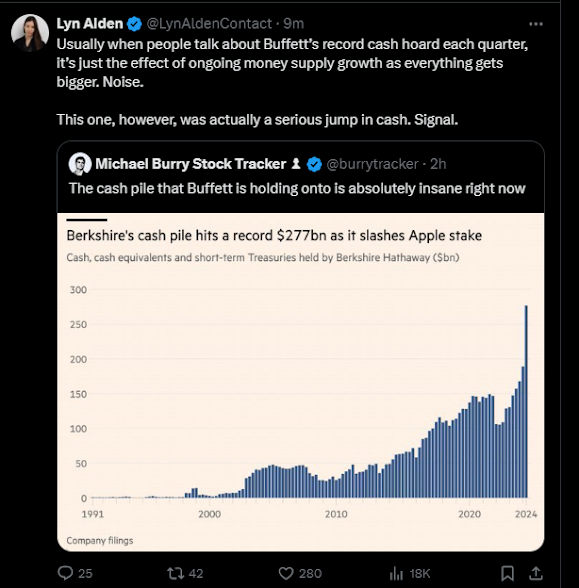Screen dimensions: 579x588
Task: View post analytics bar chart icon
Action: click(x=396, y=573)
